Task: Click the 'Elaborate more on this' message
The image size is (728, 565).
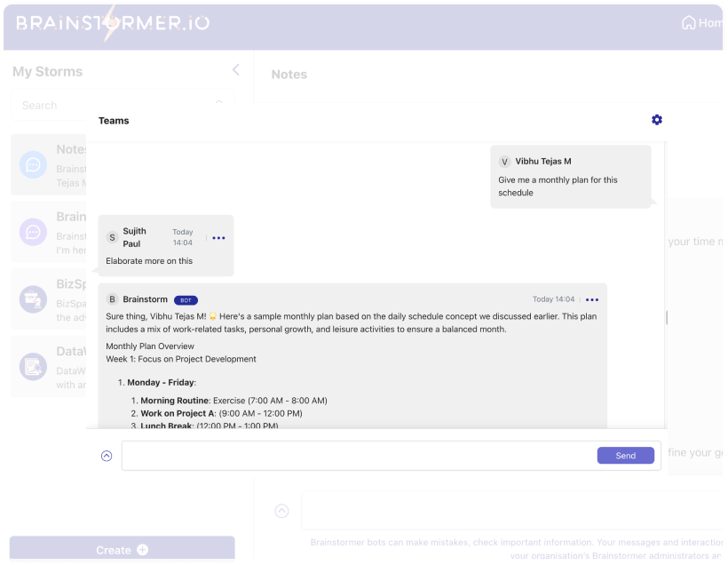Action: (x=149, y=261)
